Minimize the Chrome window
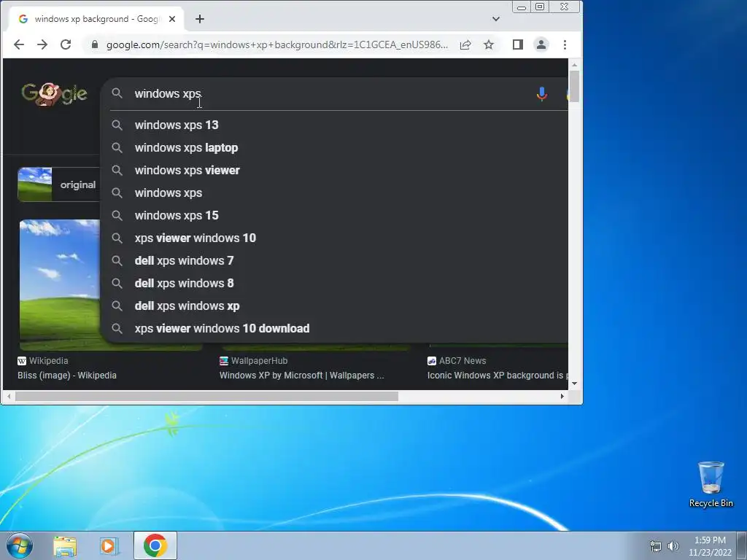The width and height of the screenshot is (747, 560). [x=522, y=7]
